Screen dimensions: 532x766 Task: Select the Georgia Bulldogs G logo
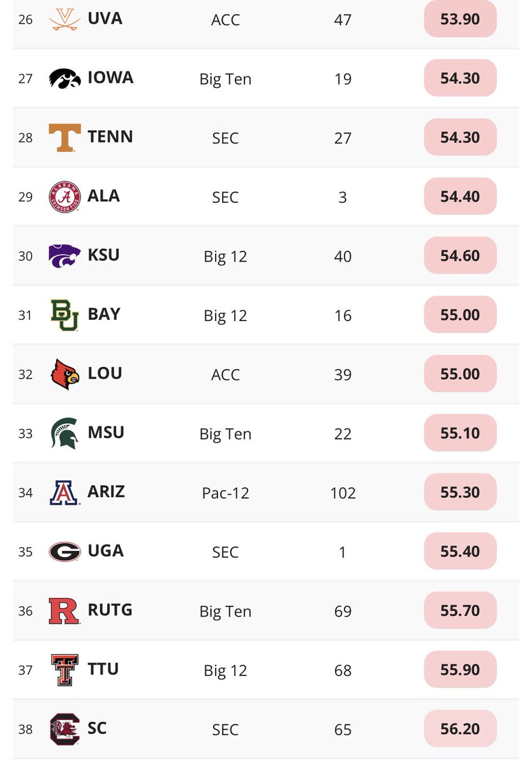coord(64,552)
